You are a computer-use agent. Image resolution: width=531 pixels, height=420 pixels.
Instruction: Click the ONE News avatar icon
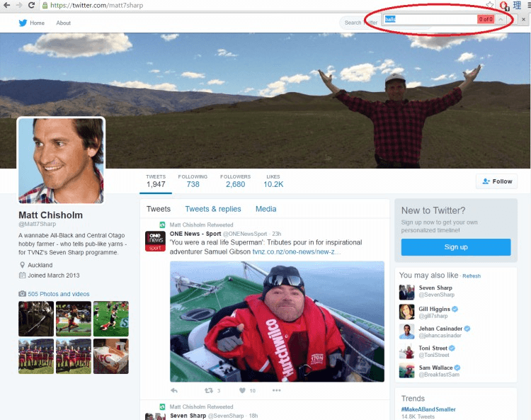click(x=155, y=241)
